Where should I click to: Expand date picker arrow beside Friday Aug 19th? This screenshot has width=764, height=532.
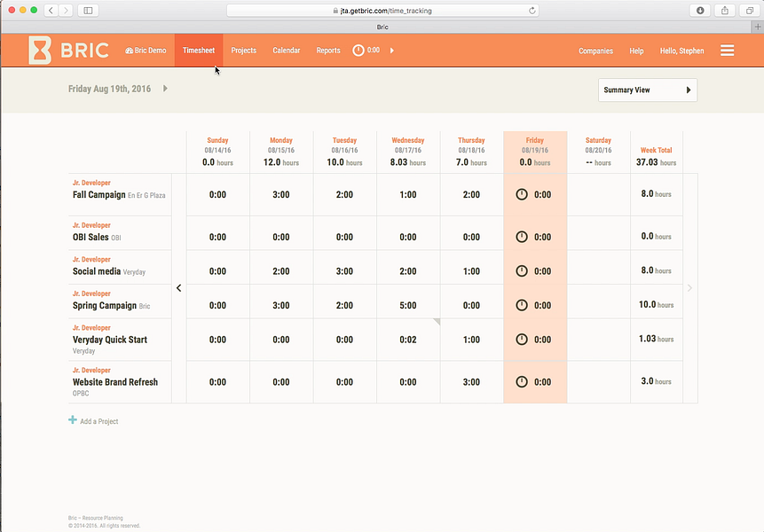tap(165, 89)
